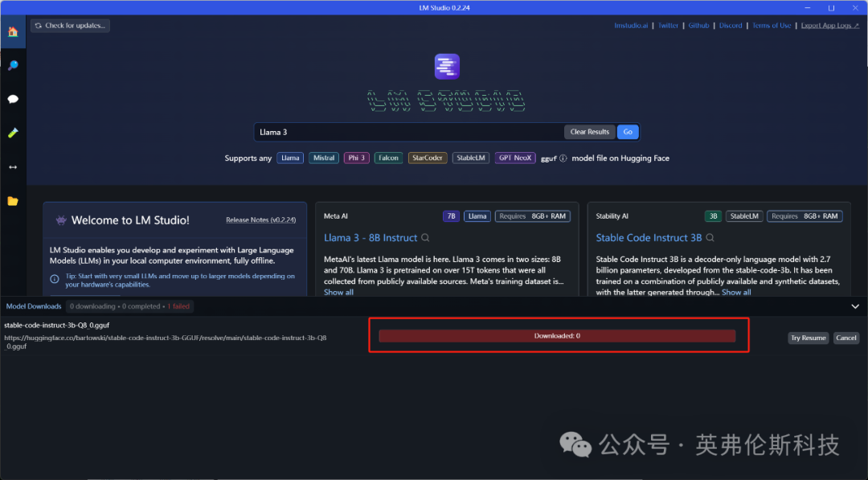Open the lmstudio.ai link

(631, 26)
